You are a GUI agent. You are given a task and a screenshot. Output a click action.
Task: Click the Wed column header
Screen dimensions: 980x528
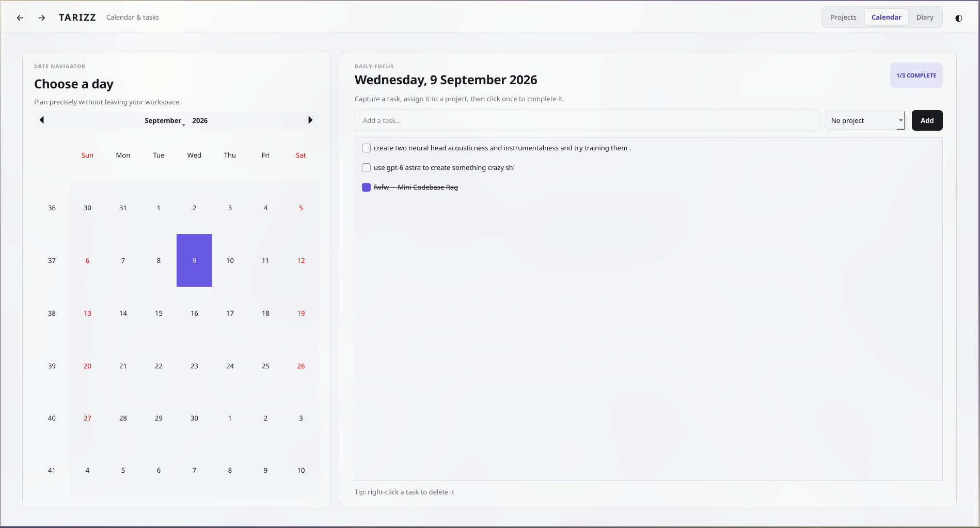[194, 155]
